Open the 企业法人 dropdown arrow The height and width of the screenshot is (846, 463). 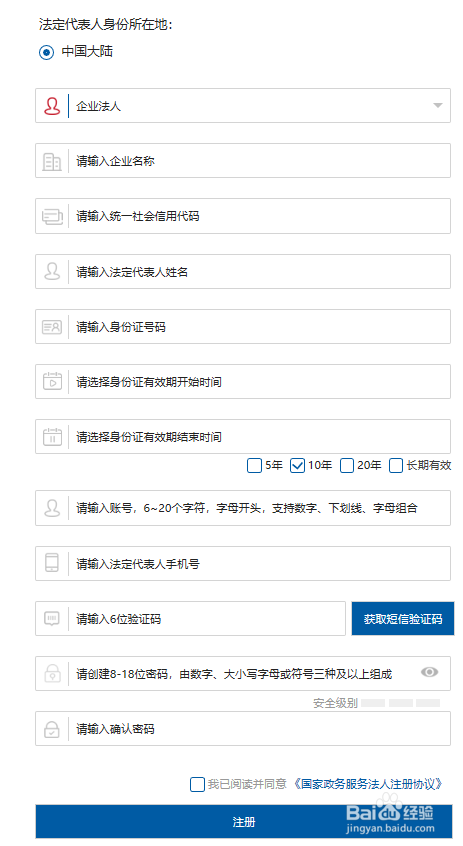point(438,106)
